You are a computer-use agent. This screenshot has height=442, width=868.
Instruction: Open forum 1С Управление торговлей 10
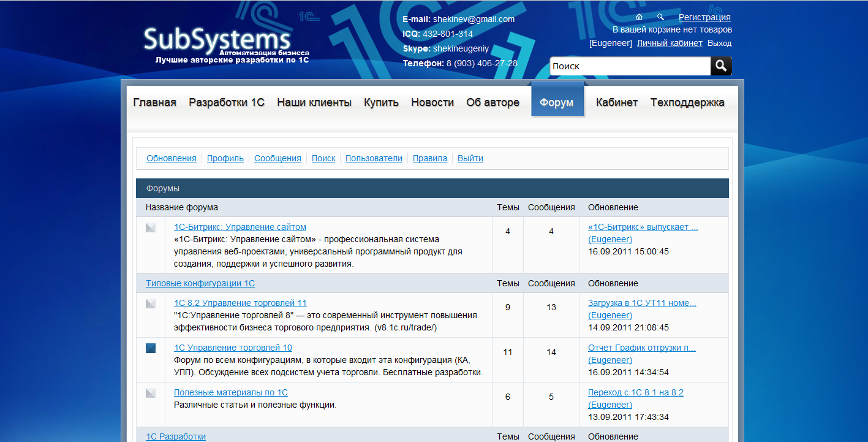click(233, 348)
